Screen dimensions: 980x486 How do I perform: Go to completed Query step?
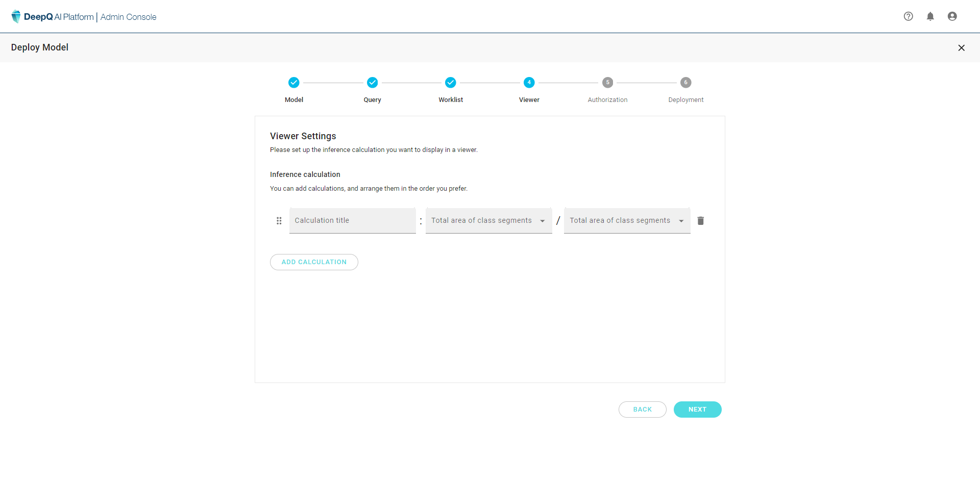pyautogui.click(x=372, y=83)
